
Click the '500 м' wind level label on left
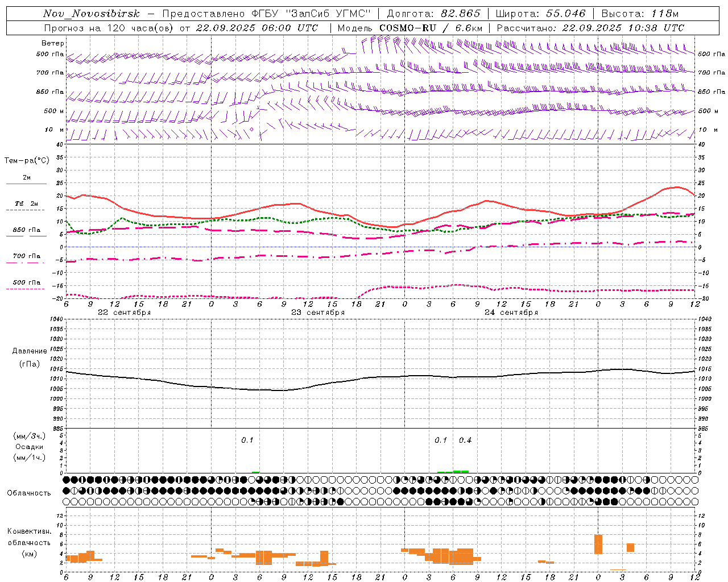[55, 111]
